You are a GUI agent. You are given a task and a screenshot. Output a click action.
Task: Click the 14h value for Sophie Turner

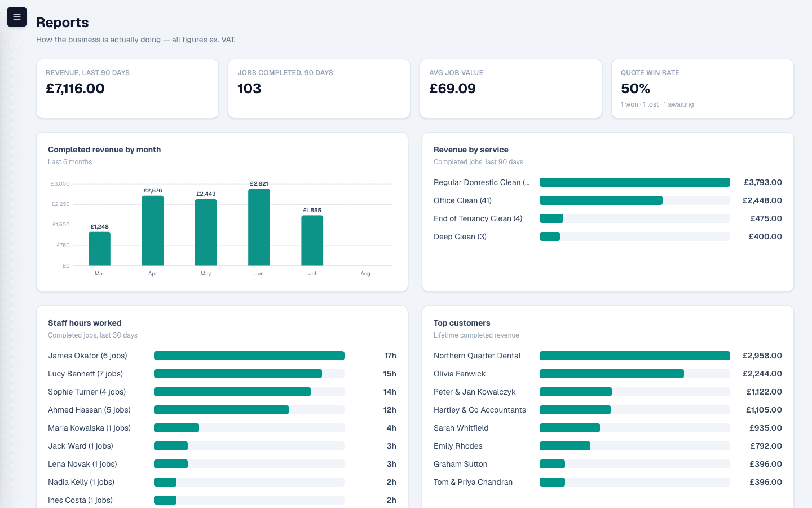(390, 392)
